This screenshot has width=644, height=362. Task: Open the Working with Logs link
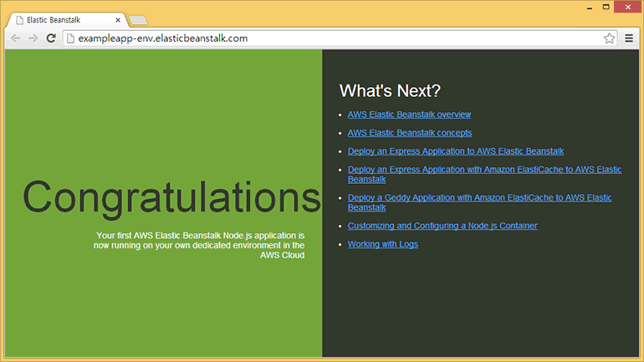(382, 244)
